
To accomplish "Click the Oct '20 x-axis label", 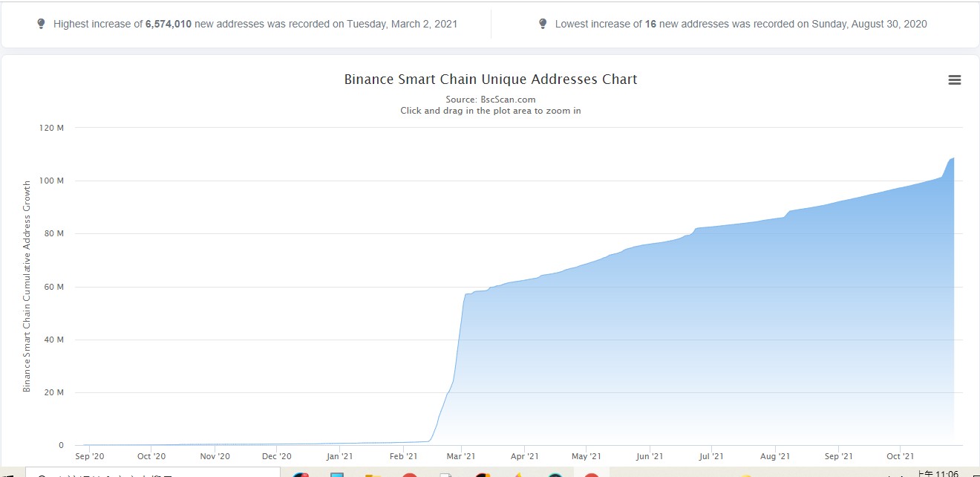I will coord(151,457).
